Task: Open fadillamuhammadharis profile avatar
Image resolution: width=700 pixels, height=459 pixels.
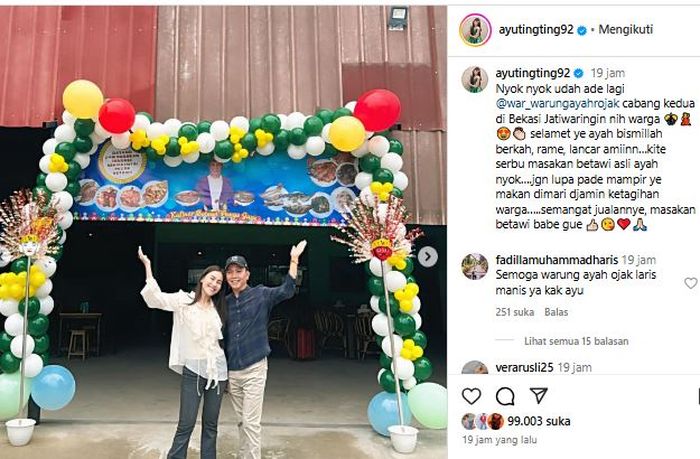Action: (475, 267)
